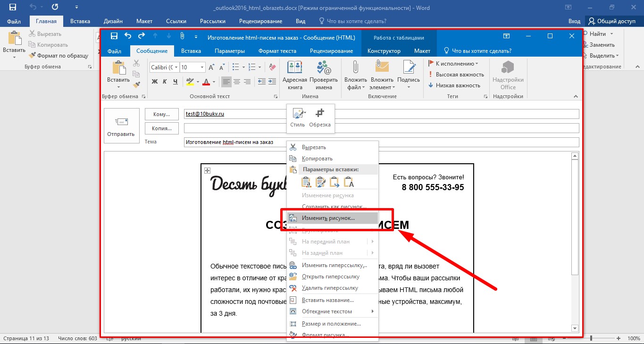Open the Подпись signature menu
The image size is (644, 344).
408,75
